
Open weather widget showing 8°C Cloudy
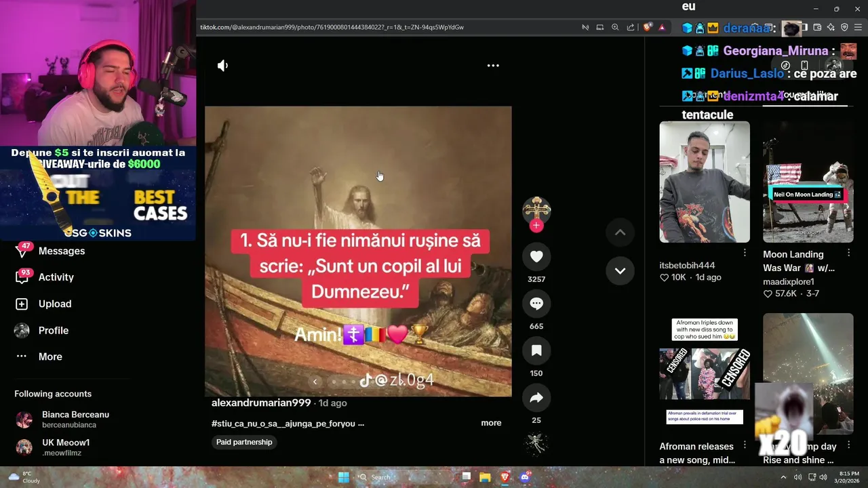[x=24, y=477]
